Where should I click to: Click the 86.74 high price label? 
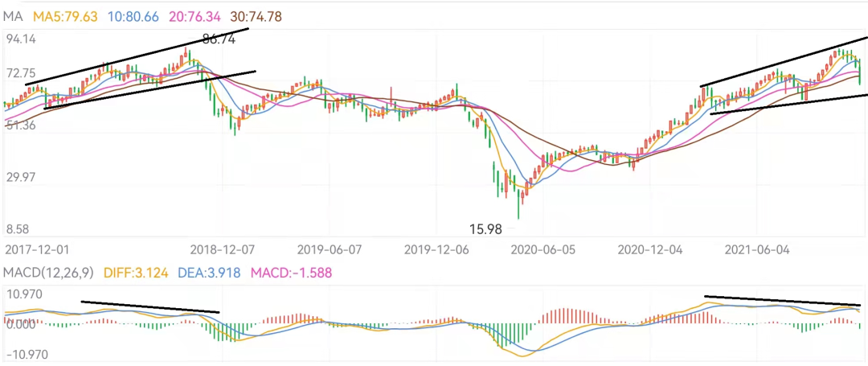point(219,39)
